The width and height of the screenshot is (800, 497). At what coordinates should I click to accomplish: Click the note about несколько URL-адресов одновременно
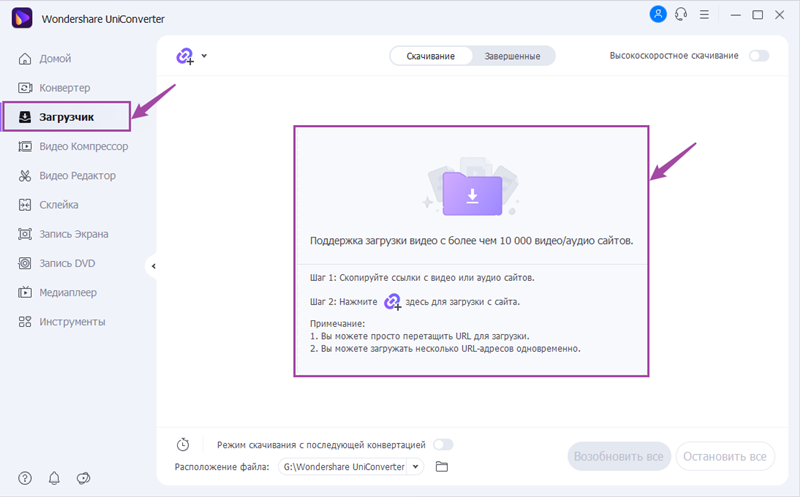tap(445, 349)
